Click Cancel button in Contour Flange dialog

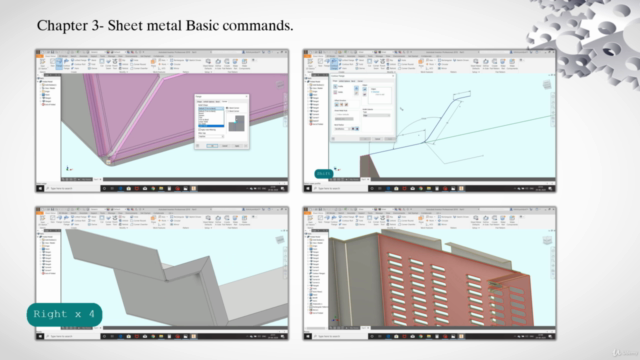378,139
